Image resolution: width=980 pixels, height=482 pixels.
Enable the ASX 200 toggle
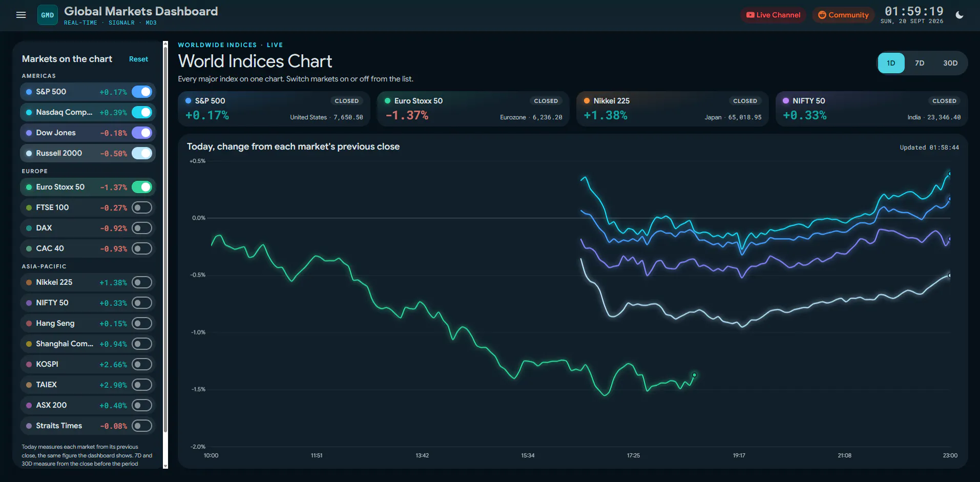pyautogui.click(x=142, y=405)
